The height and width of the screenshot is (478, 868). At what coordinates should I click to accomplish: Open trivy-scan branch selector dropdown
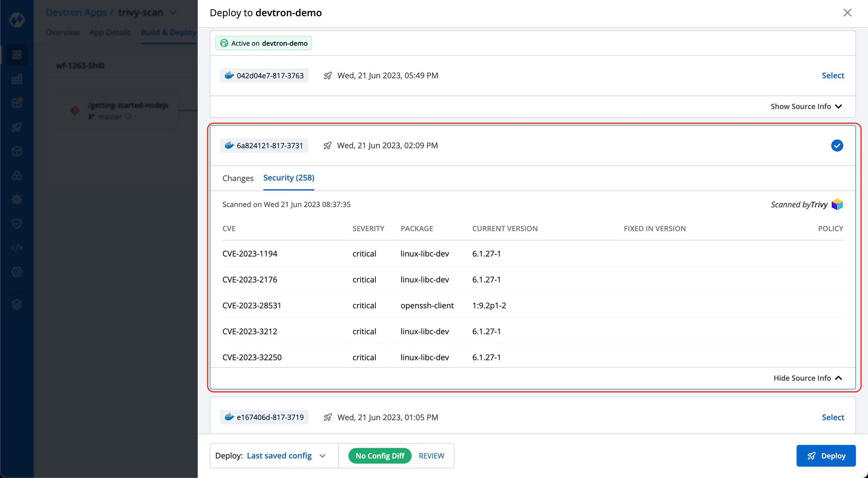tap(174, 13)
